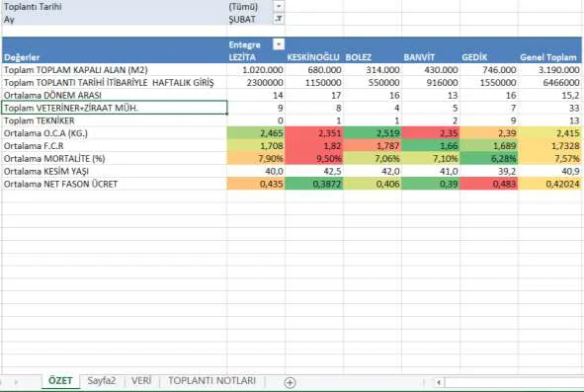Select the BOLEZ column header

click(373, 57)
